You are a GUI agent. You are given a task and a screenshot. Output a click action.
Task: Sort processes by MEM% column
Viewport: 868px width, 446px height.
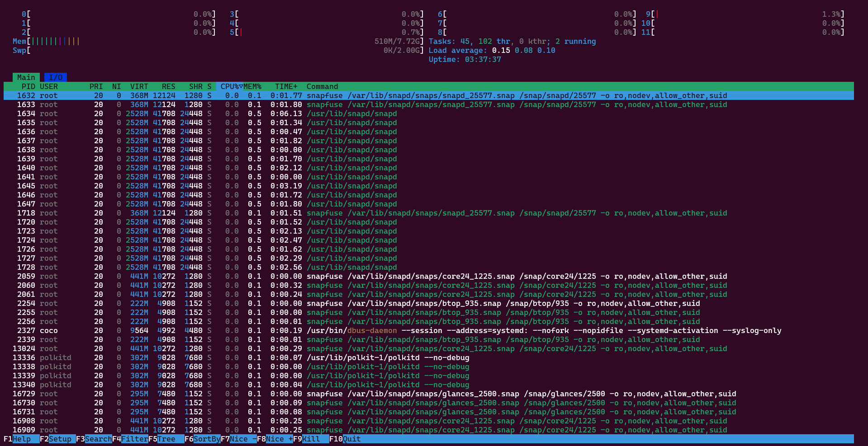(x=251, y=86)
